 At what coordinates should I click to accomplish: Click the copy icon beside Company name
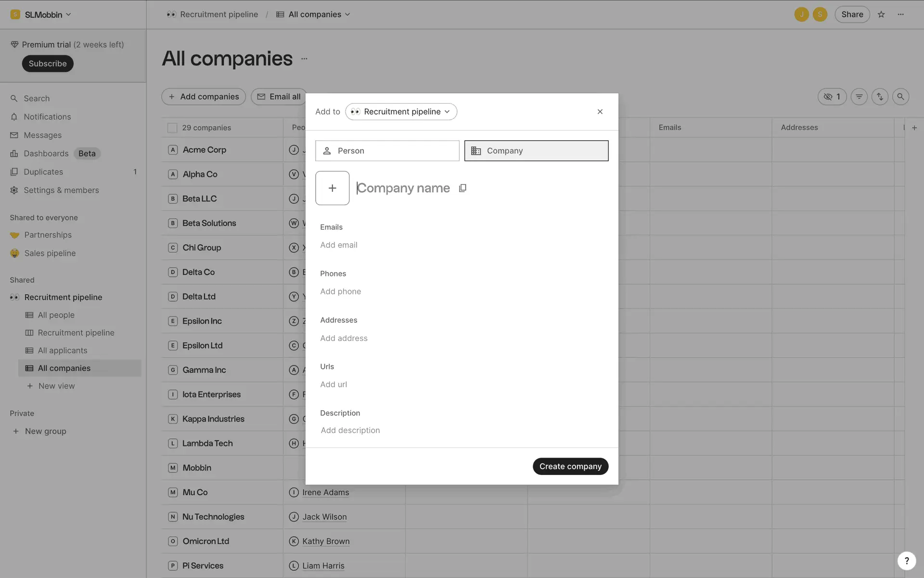(x=462, y=188)
